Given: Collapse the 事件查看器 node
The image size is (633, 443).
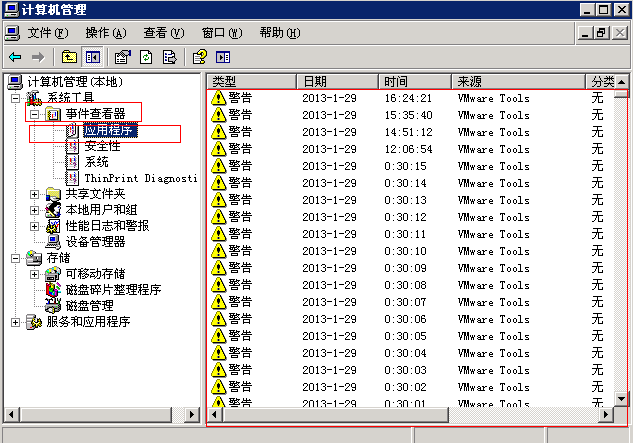Looking at the screenshot, I should (x=34, y=114).
